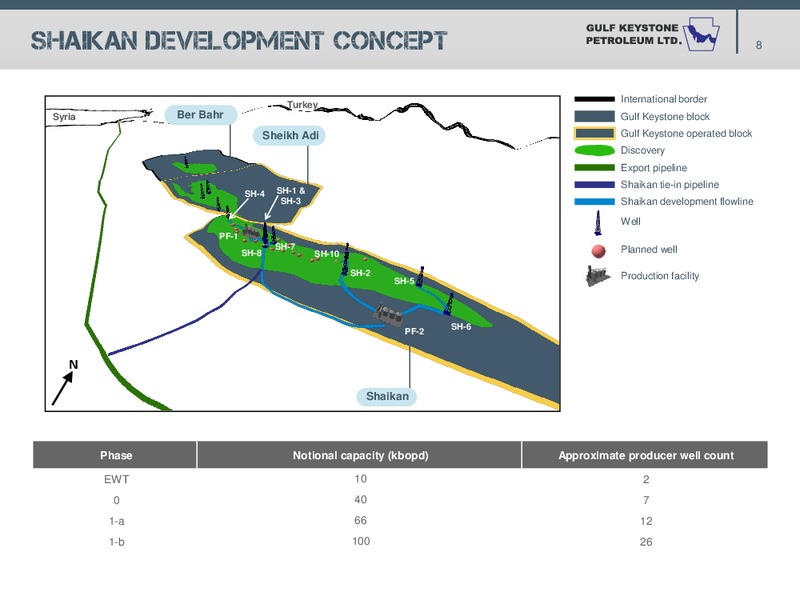Click the north arrow compass on map
Image resolution: width=800 pixels, height=600 pixels.
click(x=65, y=384)
